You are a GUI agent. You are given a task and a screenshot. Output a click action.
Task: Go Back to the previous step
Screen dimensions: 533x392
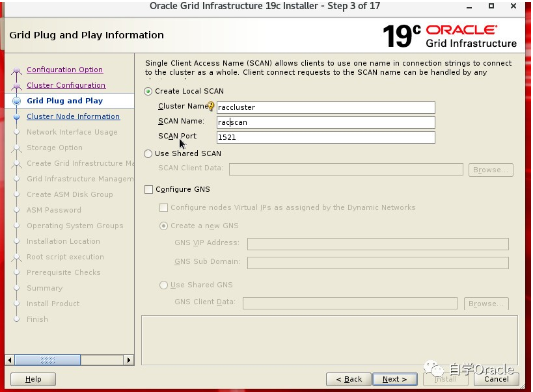[x=349, y=380]
